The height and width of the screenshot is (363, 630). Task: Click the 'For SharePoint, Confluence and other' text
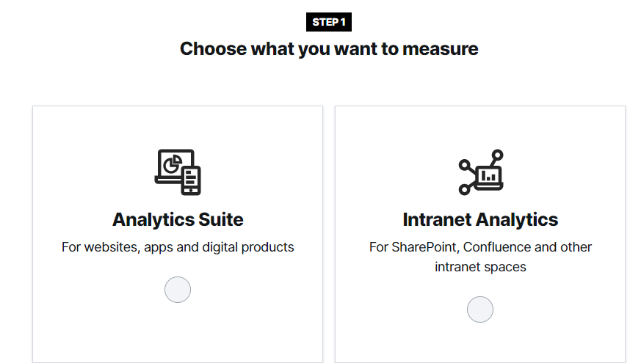[x=481, y=247]
